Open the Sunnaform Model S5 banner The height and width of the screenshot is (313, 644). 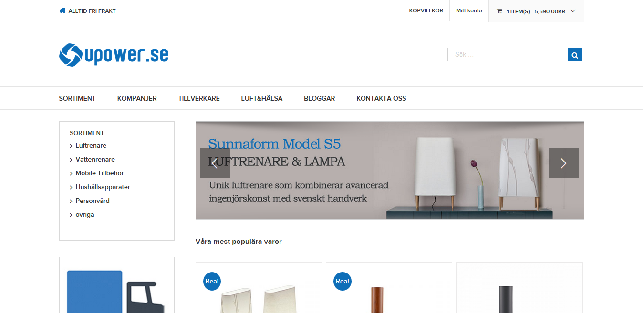[x=390, y=171]
